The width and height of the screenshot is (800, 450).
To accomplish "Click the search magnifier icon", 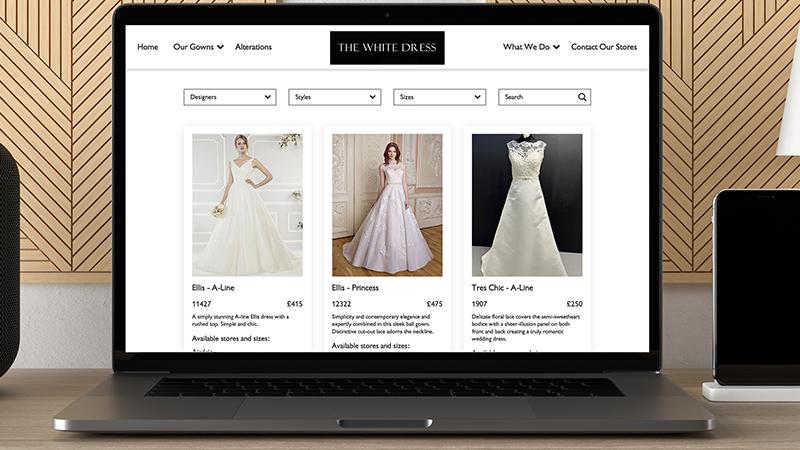I will point(582,97).
